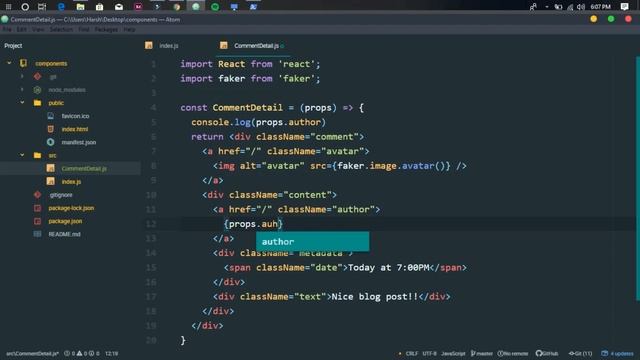Screen dimensions: 640x360
Task: Click the src\CommentDetail.js status path
Action: [x=32, y=353]
